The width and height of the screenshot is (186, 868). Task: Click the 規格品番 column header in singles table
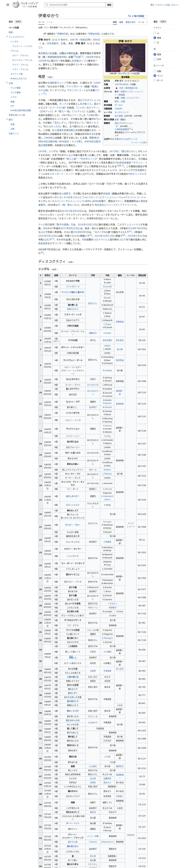(x=142, y=275)
